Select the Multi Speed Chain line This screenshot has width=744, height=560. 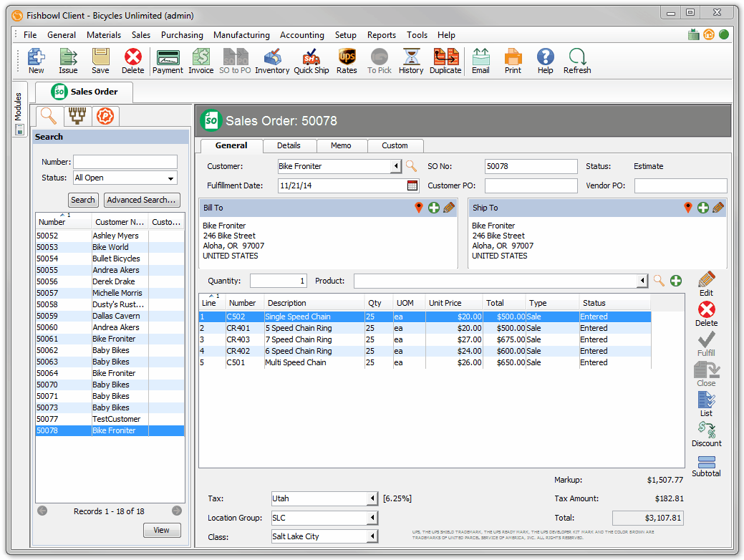click(x=425, y=362)
